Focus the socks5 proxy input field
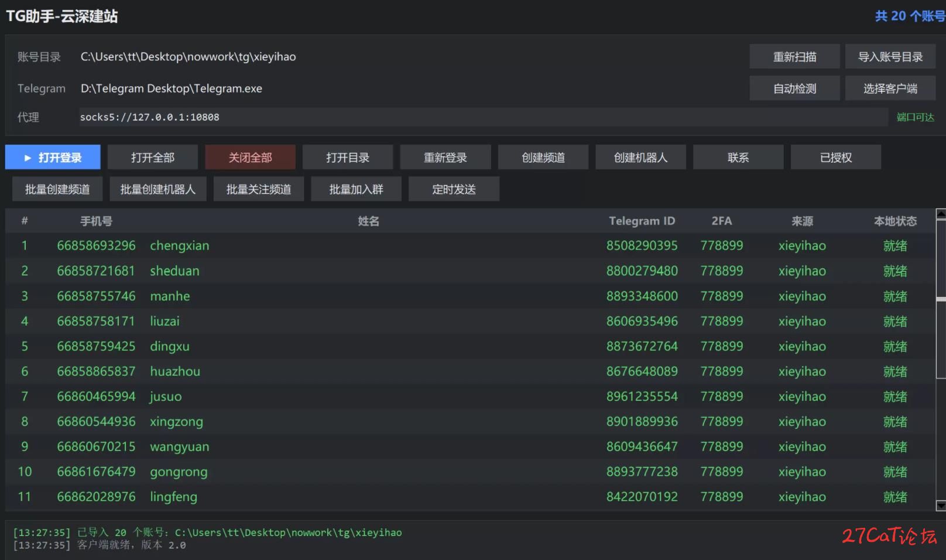The image size is (946, 560). pos(483,117)
